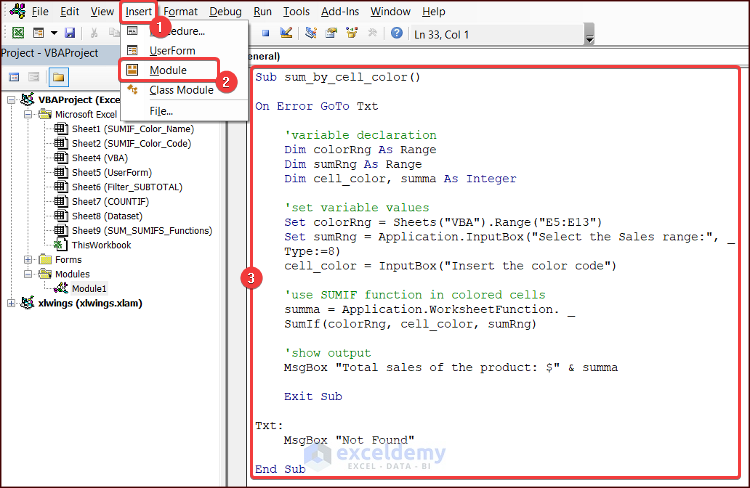
Task: Click the Save floppy disk icon
Action: tap(70, 33)
